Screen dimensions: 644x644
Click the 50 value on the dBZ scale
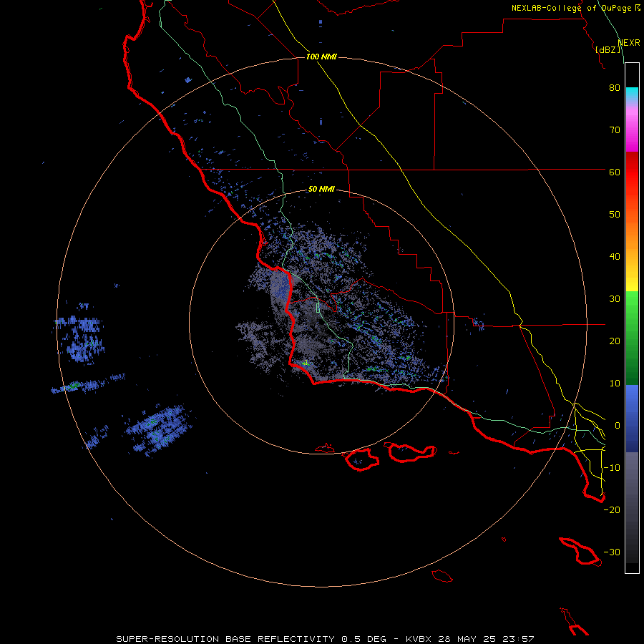pyautogui.click(x=615, y=215)
